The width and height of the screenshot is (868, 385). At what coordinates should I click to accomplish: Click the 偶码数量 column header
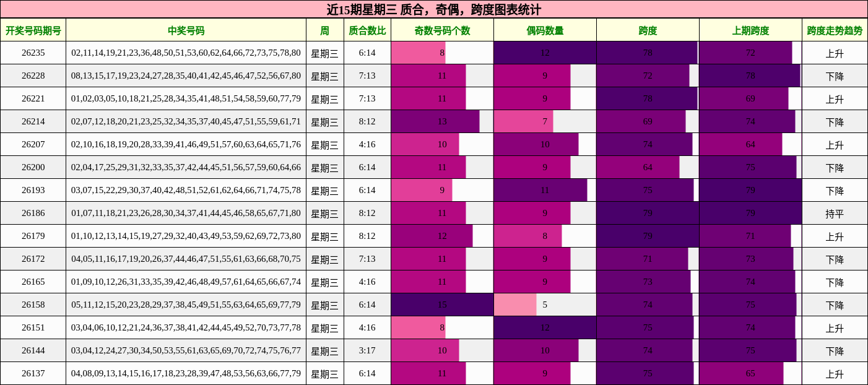point(545,30)
